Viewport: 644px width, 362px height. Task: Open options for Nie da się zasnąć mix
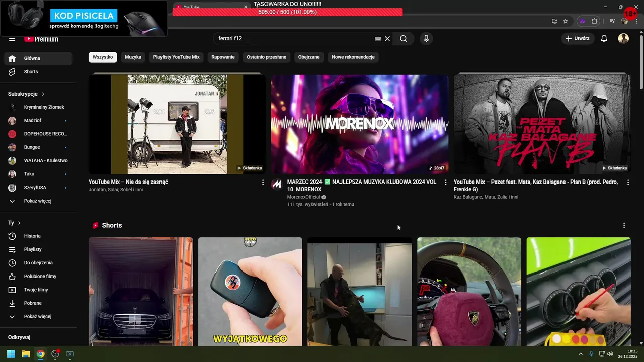[x=263, y=183]
